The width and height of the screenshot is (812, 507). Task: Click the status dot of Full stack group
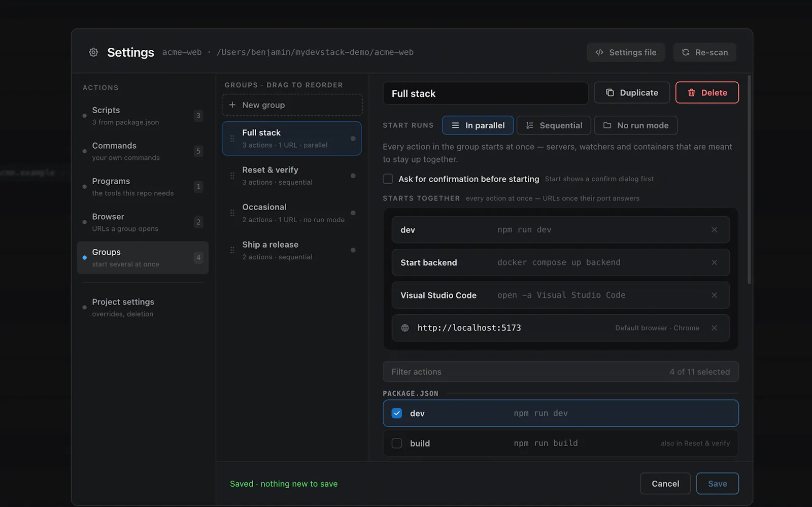[x=353, y=139]
